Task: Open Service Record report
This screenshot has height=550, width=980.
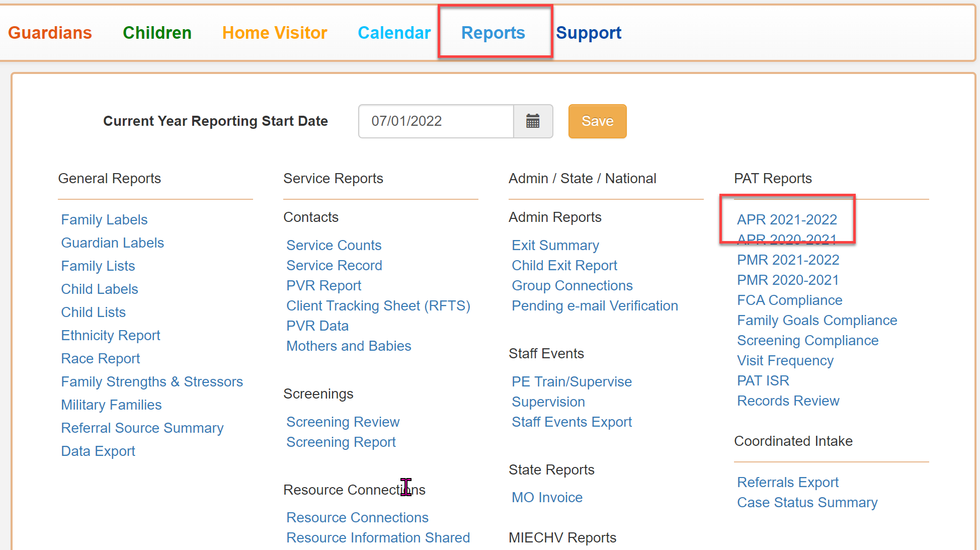Action: point(335,266)
